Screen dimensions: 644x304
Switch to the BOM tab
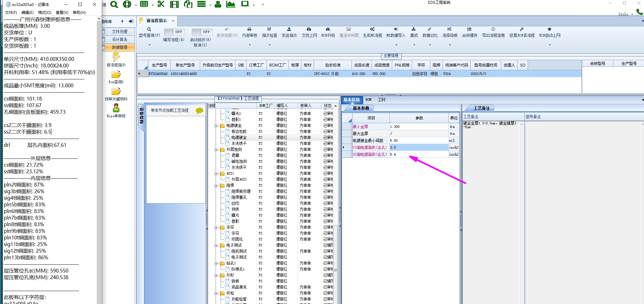[368, 100]
